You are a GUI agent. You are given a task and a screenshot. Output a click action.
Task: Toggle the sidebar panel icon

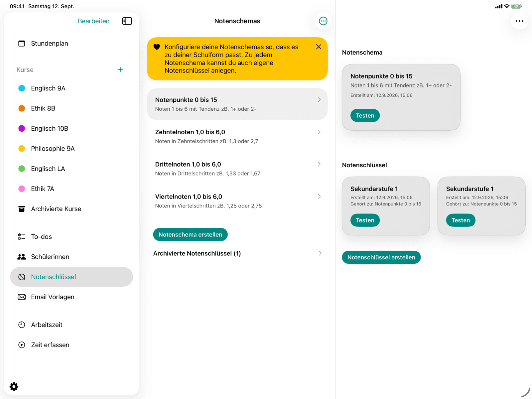[x=127, y=21]
